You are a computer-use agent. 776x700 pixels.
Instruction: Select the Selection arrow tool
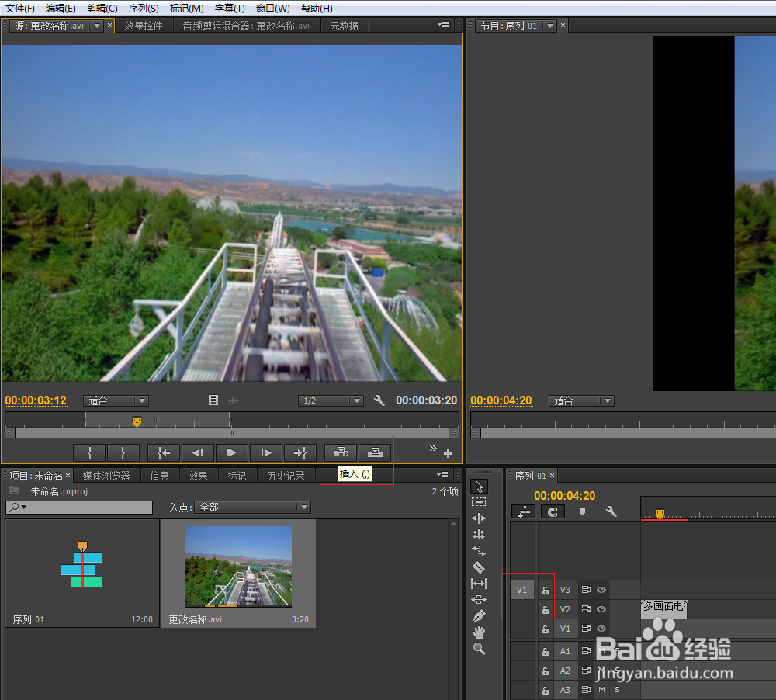[479, 486]
